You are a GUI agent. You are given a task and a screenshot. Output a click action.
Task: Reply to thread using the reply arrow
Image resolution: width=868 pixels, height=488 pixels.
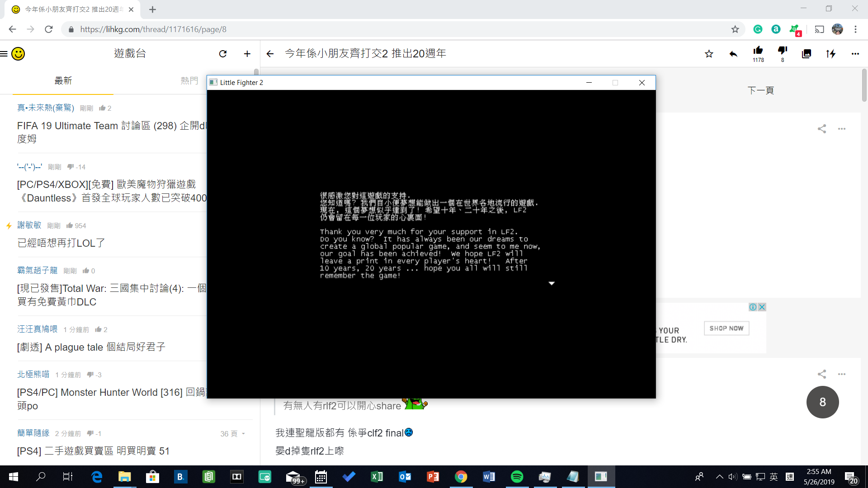click(733, 54)
